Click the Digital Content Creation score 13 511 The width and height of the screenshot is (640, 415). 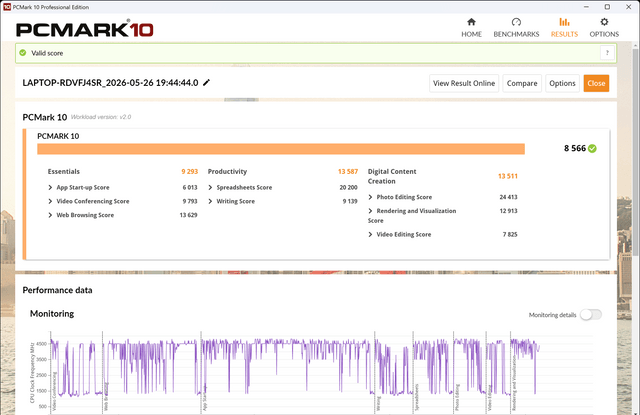(x=508, y=176)
